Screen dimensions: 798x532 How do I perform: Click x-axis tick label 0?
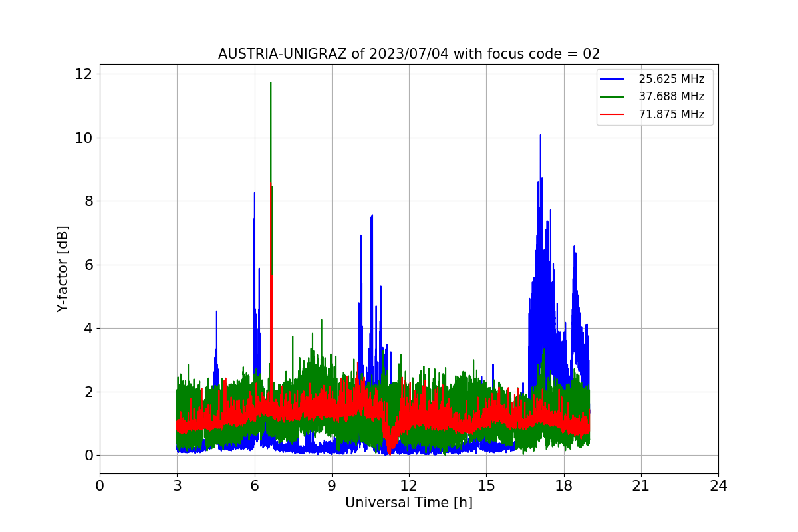100,486
